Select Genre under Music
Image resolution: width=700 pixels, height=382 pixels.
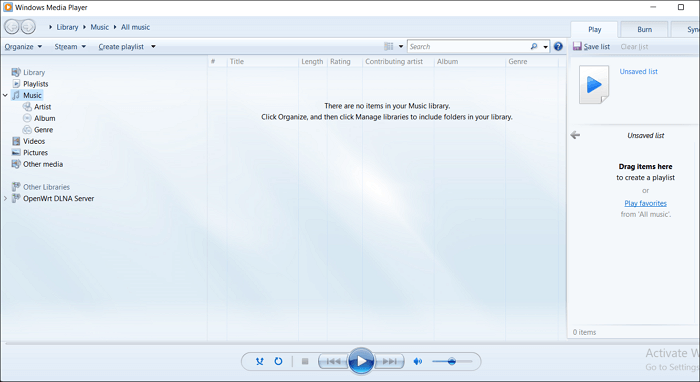click(x=43, y=130)
